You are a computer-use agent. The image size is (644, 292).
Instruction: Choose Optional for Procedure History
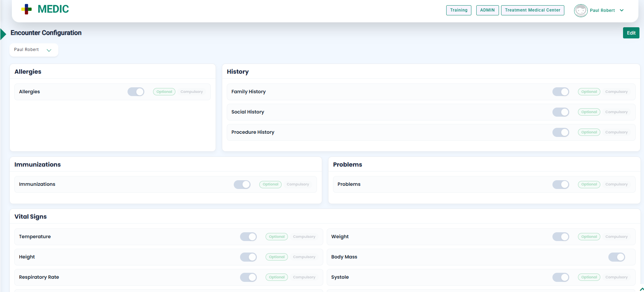[x=589, y=132]
